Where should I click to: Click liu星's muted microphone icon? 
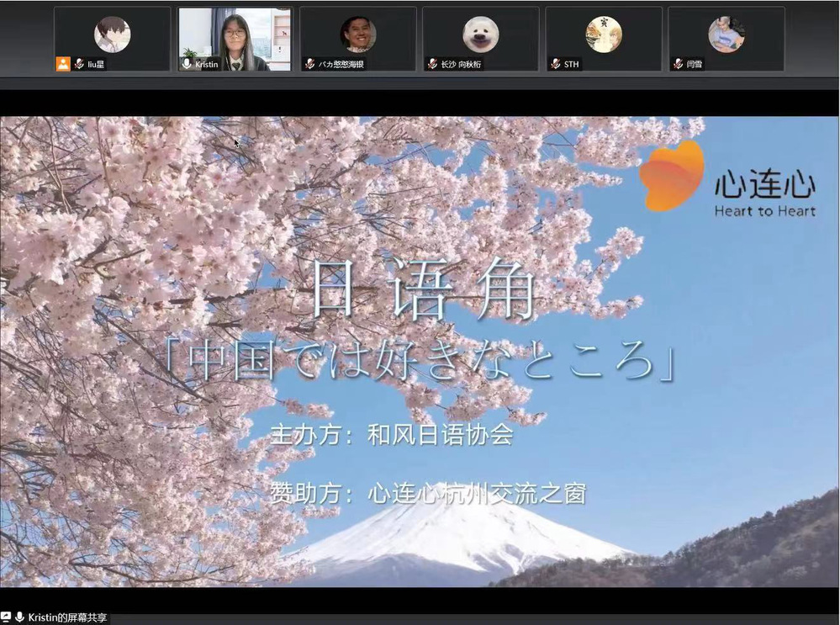pos(79,64)
